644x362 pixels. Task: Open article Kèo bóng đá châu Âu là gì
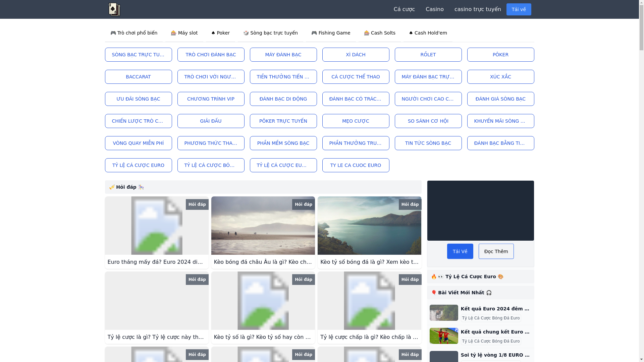coord(263,262)
